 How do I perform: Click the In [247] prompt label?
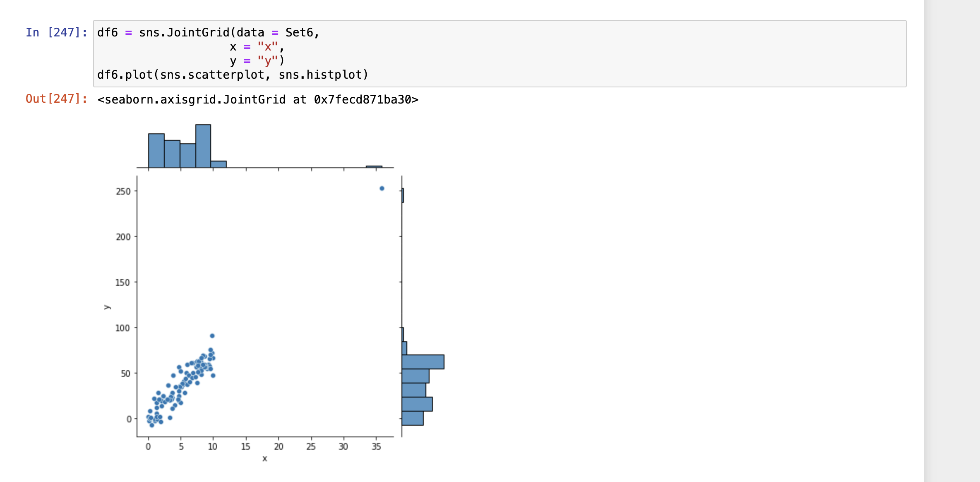tap(56, 32)
